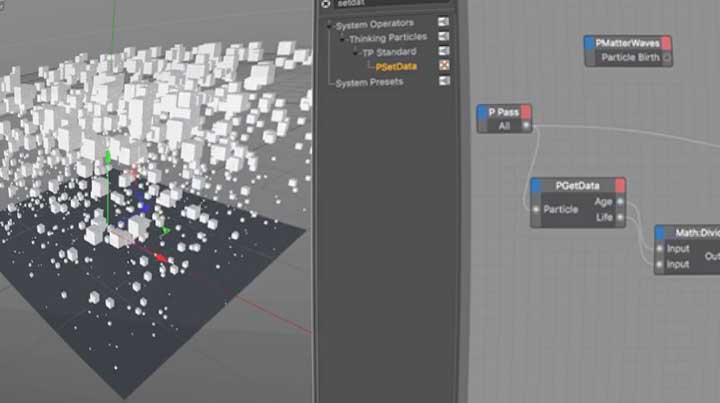Open PGetData blue inputs corner menu
This screenshot has height=403, width=720.
pyautogui.click(x=536, y=185)
